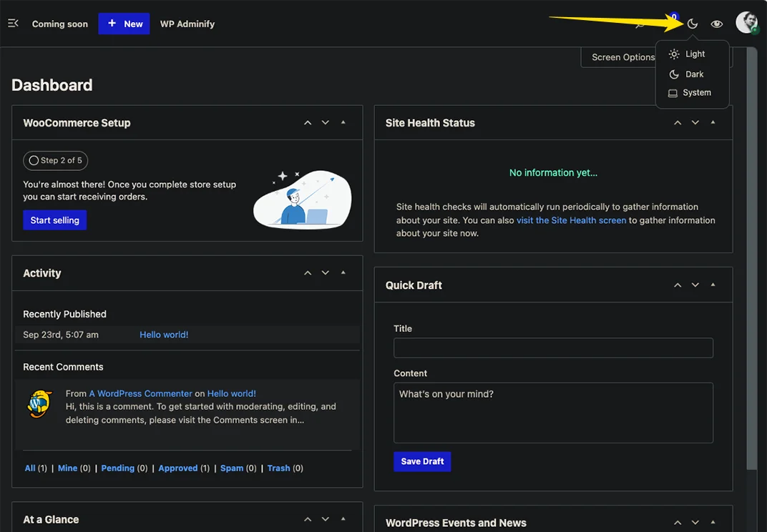Collapse the Site Health Status panel

[713, 122]
